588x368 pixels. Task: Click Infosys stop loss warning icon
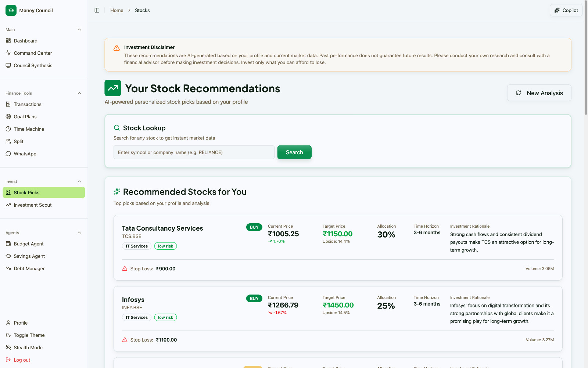(125, 340)
